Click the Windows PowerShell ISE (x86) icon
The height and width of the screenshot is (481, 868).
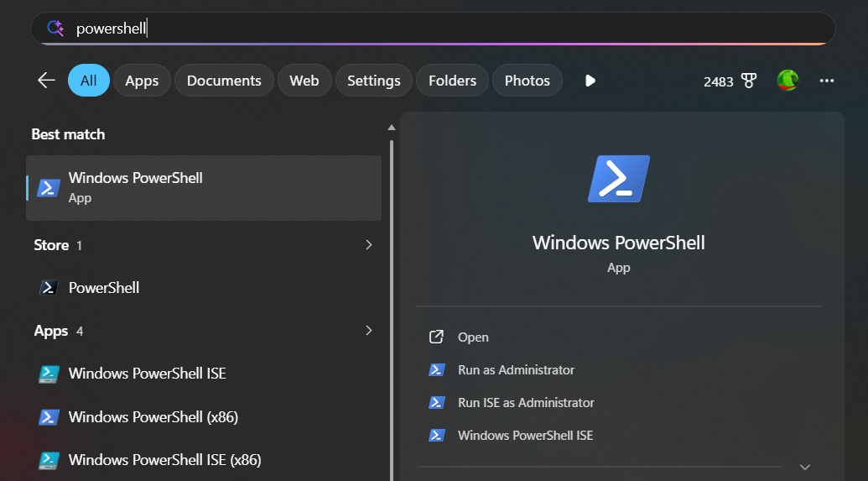[x=49, y=460]
